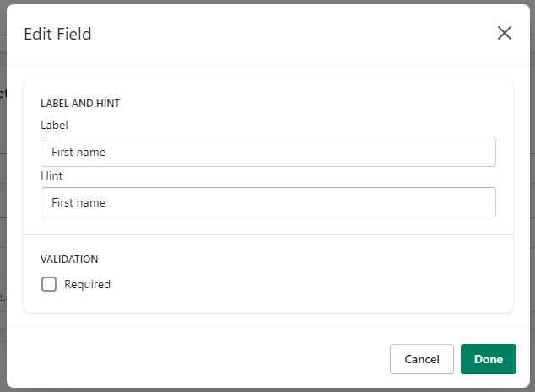Screen dimensions: 535x392
Task: Focus the Label field containing 'First name'
Action: (x=267, y=152)
